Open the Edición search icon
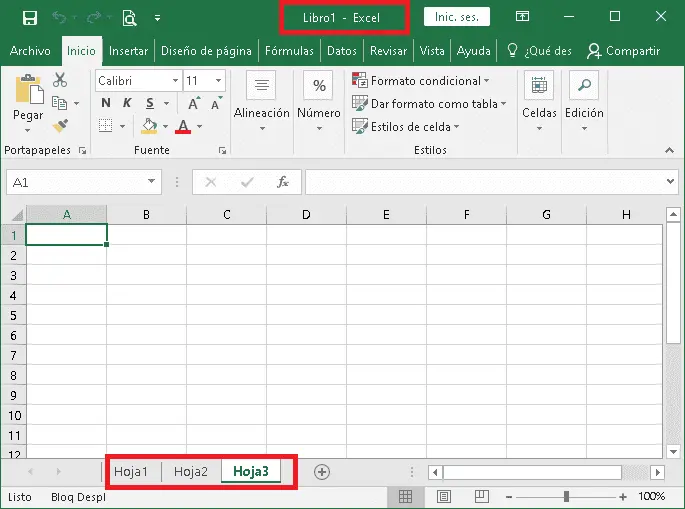The image size is (685, 509). (x=584, y=87)
